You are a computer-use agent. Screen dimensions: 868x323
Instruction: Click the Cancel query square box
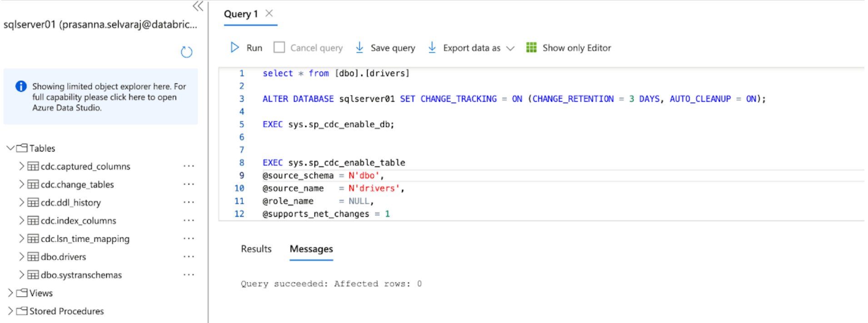point(279,48)
